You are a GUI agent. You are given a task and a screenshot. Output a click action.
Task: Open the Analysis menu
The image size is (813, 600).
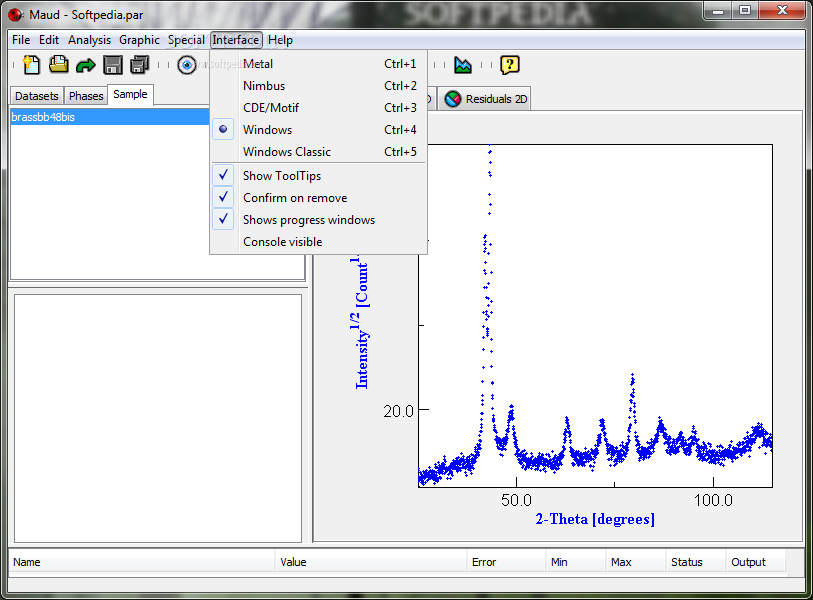click(x=89, y=40)
